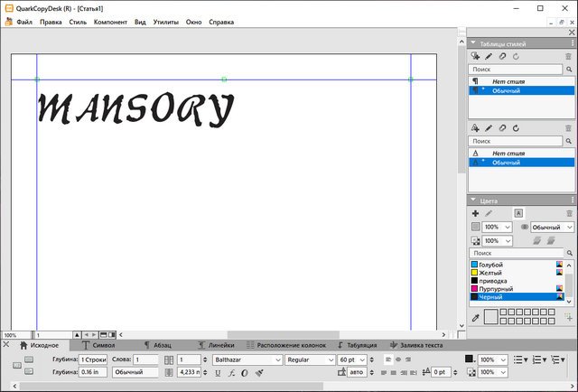This screenshot has height=392, width=578.
Task: Select the Пурпурный color swatch
Action: 517,289
